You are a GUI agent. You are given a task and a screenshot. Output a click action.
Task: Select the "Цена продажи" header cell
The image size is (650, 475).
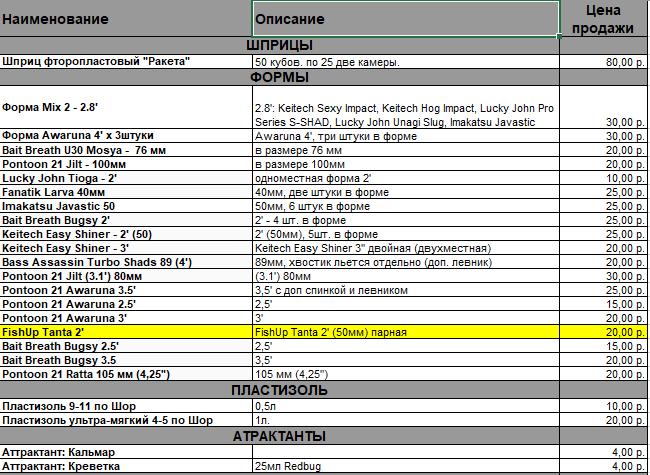pyautogui.click(x=604, y=18)
